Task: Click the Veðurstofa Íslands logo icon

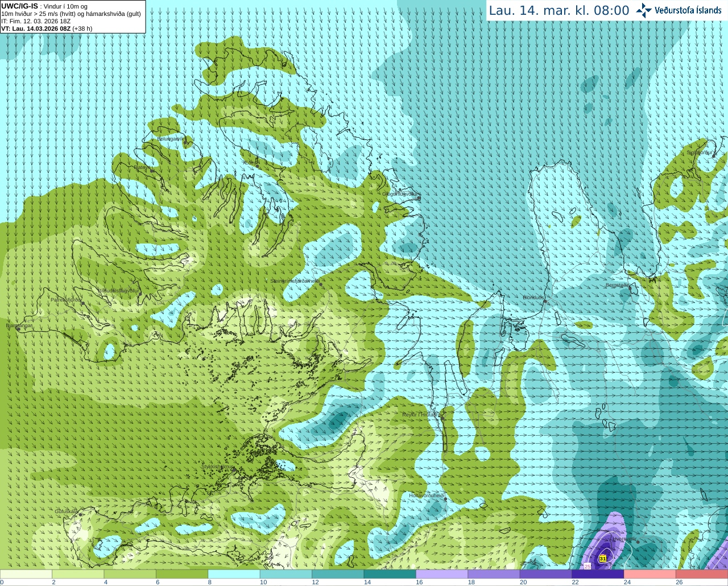Action: (644, 10)
